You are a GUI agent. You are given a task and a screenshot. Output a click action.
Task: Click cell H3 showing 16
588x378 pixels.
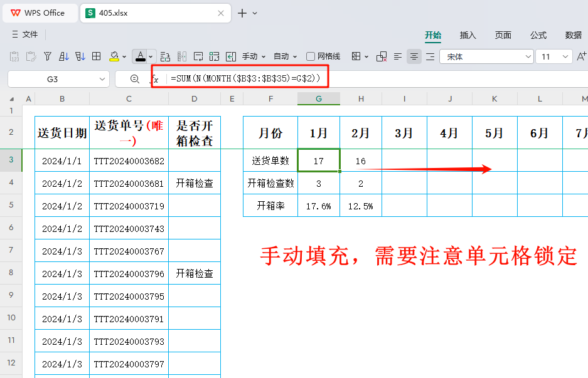click(361, 160)
